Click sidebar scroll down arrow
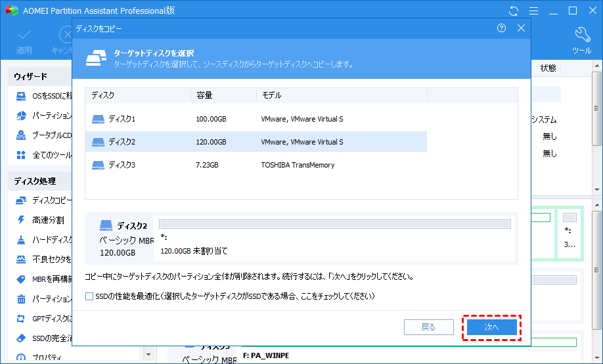The height and width of the screenshot is (364, 603). pyautogui.click(x=148, y=354)
